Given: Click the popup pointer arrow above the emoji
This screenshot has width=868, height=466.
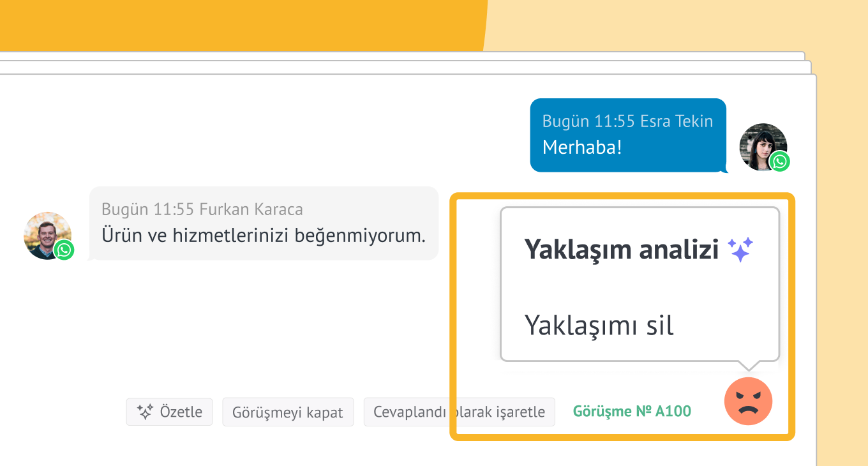Looking at the screenshot, I should click(x=749, y=366).
